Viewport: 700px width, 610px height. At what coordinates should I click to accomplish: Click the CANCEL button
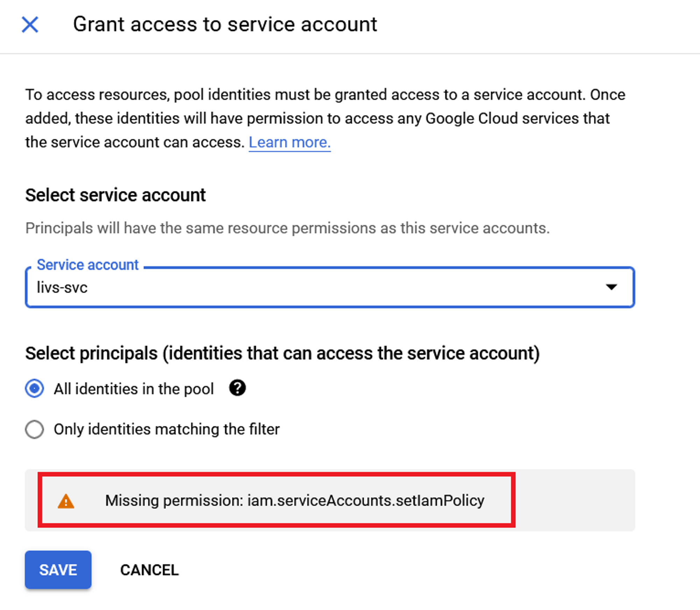point(149,570)
